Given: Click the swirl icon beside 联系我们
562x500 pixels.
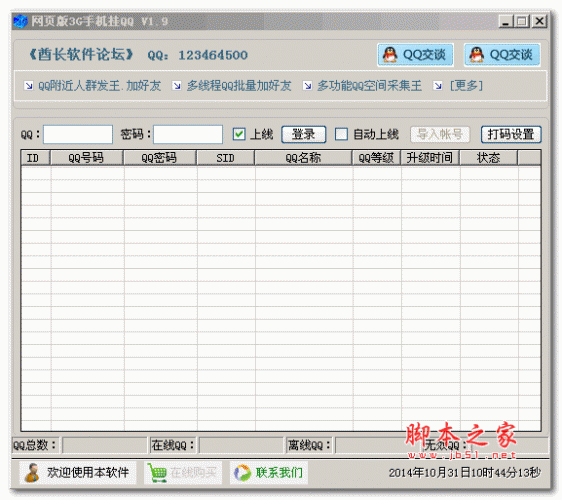Looking at the screenshot, I should (242, 473).
